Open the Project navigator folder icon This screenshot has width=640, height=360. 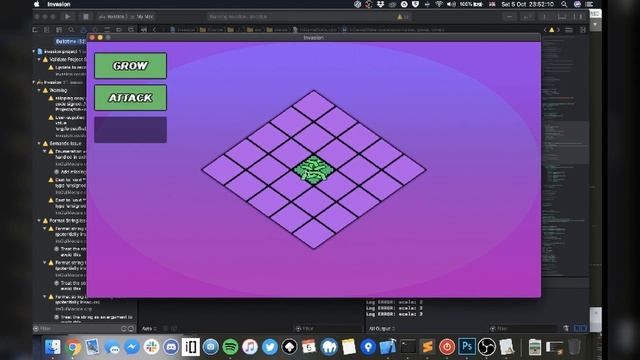tap(35, 30)
